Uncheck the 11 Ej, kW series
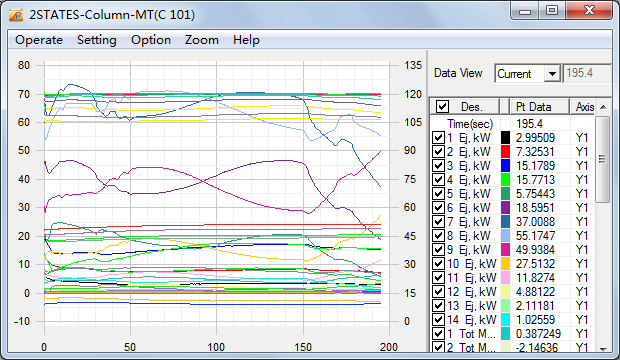 pyautogui.click(x=438, y=278)
